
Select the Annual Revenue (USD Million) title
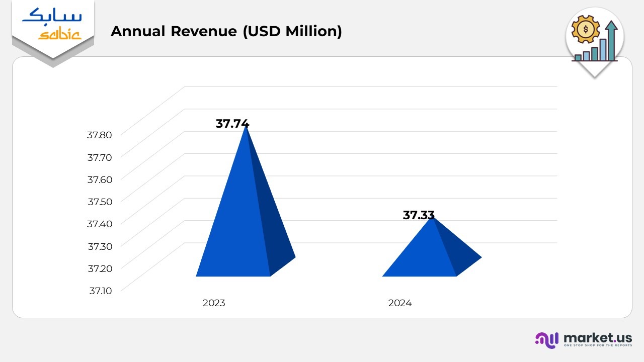(226, 31)
